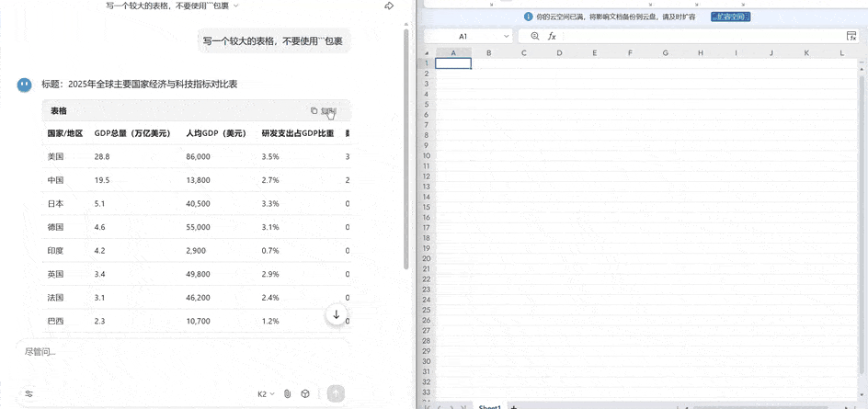Click the 法国 row label
The image size is (868, 409).
pos(56,298)
